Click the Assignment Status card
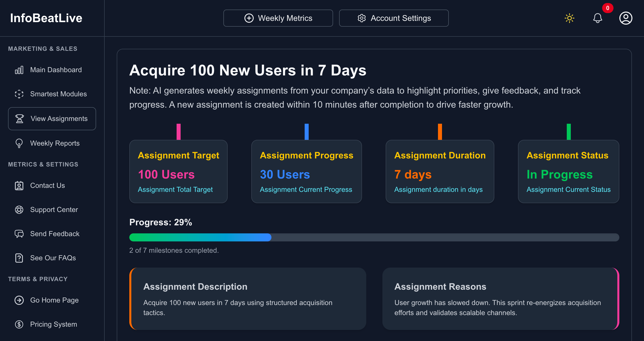The height and width of the screenshot is (341, 644). click(568, 172)
